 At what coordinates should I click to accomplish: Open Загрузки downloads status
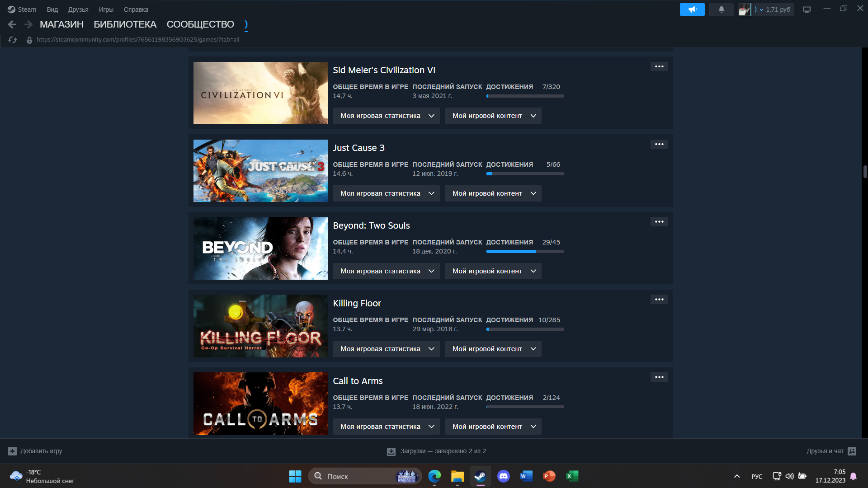[437, 451]
